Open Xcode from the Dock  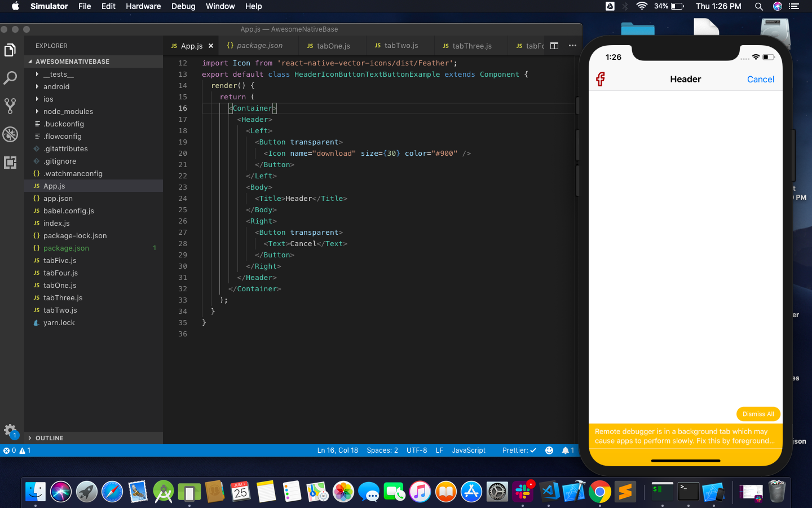tap(574, 492)
